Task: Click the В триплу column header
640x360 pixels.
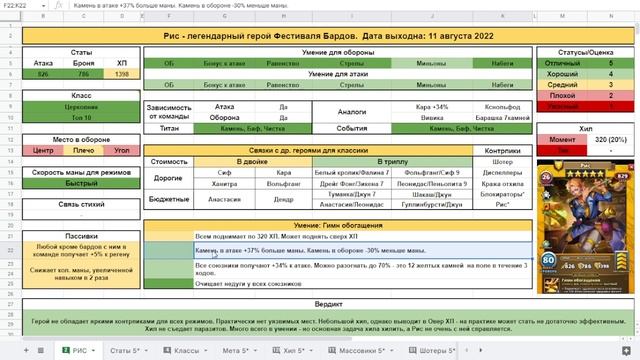Action: (393, 162)
